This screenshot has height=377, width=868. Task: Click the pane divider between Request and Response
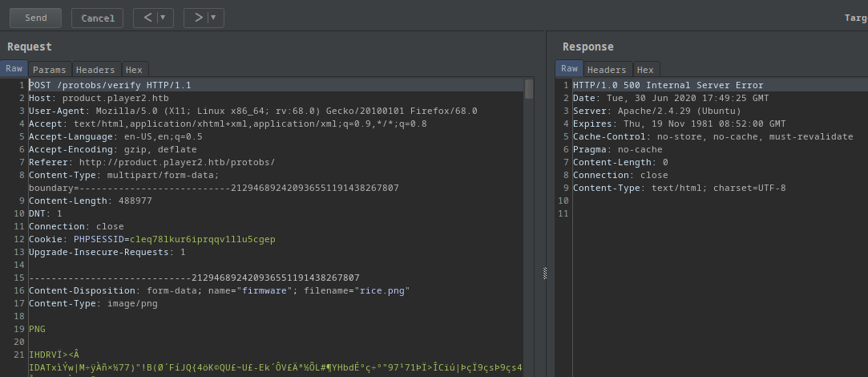pyautogui.click(x=545, y=273)
